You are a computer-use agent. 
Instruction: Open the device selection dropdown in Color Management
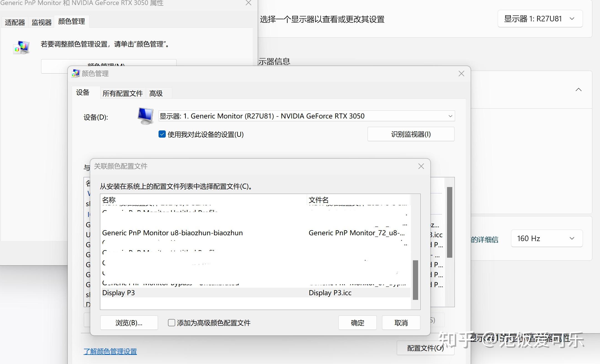[x=307, y=116]
